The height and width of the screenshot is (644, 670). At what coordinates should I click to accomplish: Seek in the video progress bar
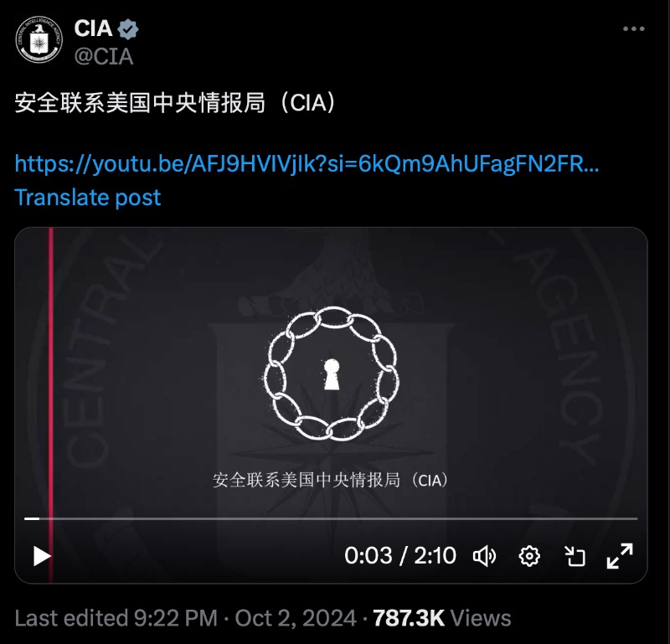click(x=331, y=518)
